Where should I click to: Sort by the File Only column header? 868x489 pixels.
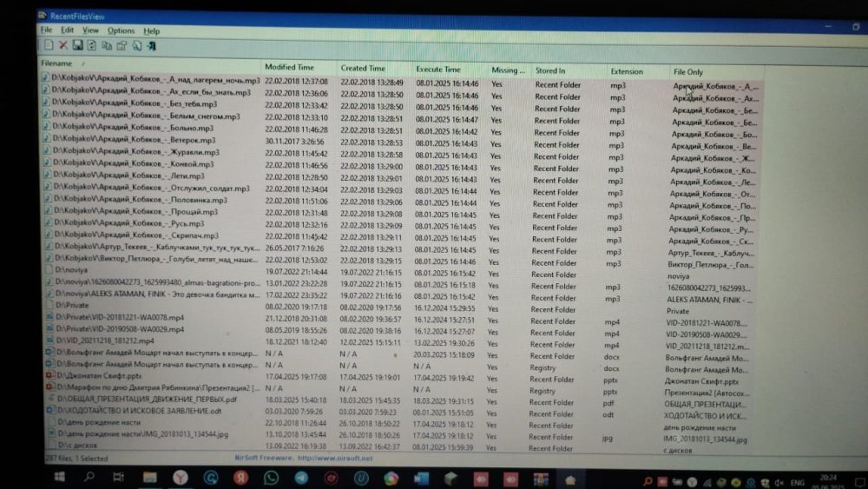[x=716, y=72]
